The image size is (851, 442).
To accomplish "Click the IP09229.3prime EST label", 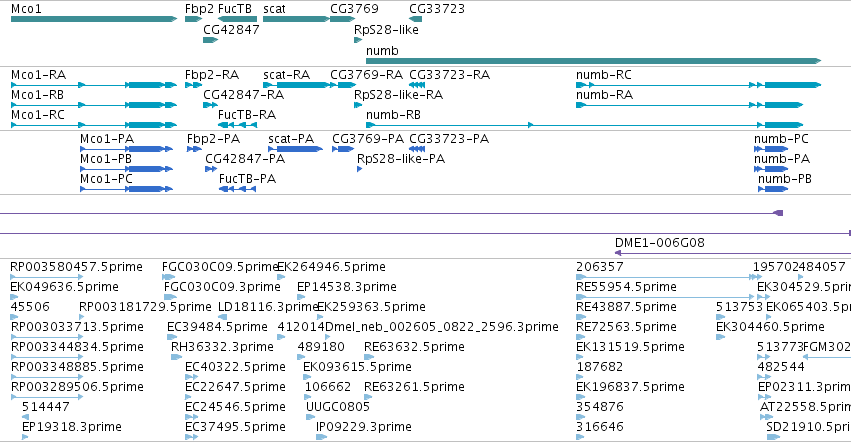I will click(364, 427).
